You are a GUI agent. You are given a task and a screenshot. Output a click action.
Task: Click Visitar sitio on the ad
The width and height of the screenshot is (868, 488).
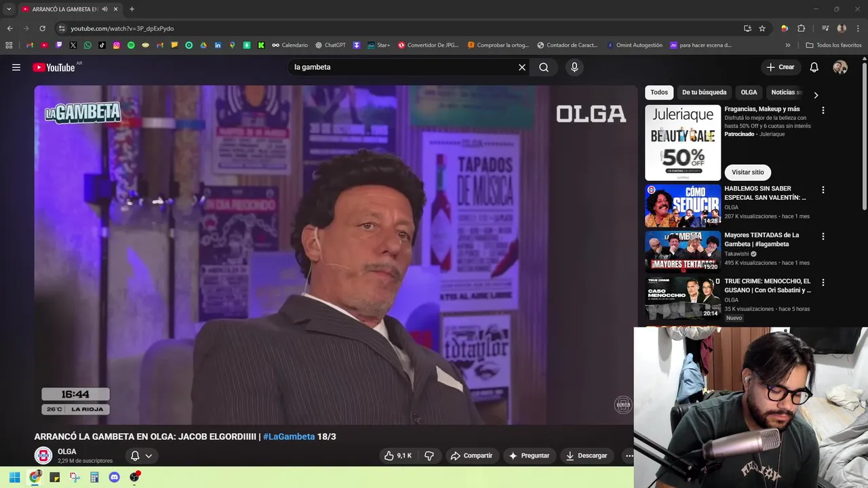[748, 172]
